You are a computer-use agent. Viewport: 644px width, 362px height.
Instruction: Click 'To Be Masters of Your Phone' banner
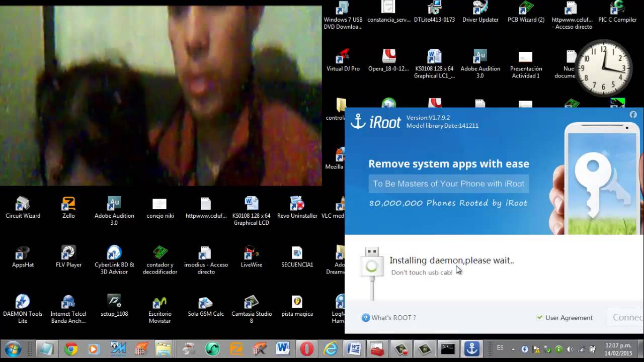click(448, 184)
